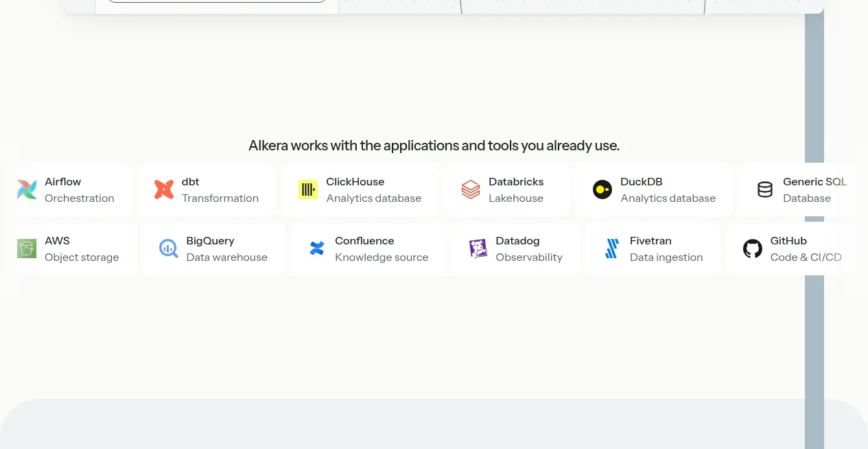Open the ClickHouse integration name
The width and height of the screenshot is (868, 449).
point(355,182)
